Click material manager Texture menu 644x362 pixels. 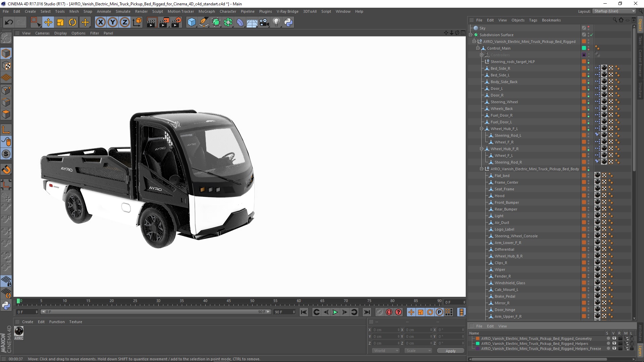pyautogui.click(x=75, y=322)
